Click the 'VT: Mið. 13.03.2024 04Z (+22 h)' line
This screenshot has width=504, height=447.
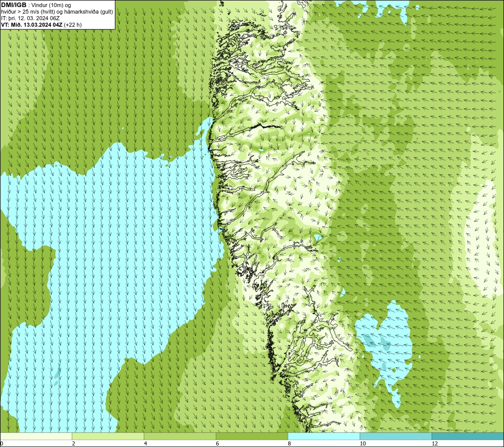41,25
